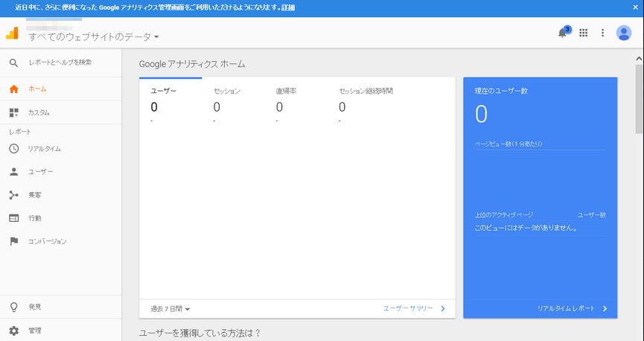Click the 集客 acquisition icon
The image size is (644, 341).
(x=14, y=195)
